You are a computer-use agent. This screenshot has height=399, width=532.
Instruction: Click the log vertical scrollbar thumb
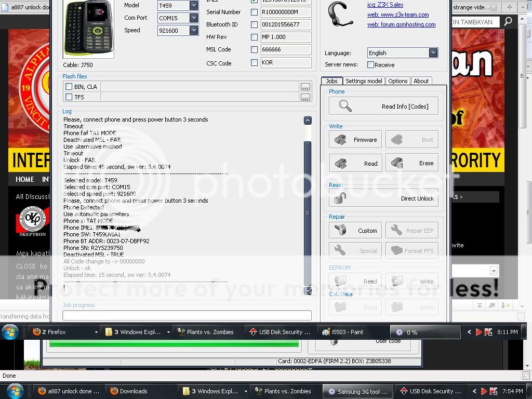pos(308,213)
